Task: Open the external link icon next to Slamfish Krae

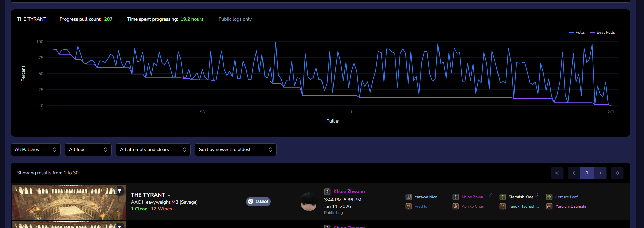Action: coord(536,195)
